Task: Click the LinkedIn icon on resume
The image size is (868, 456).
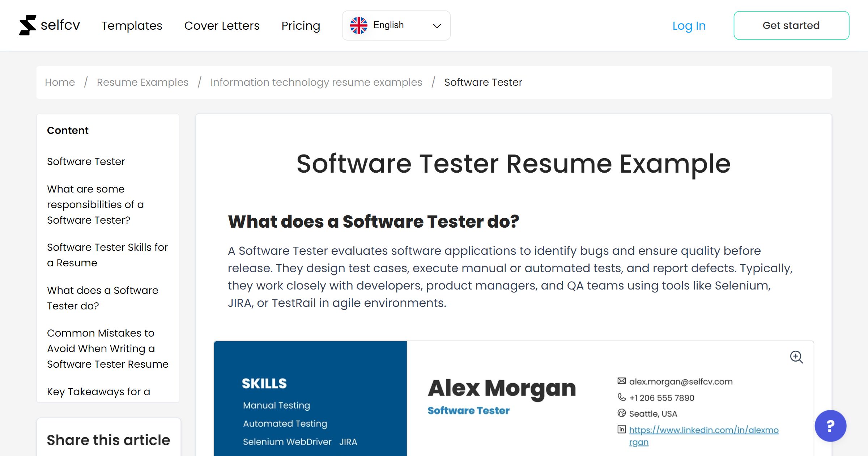Action: (621, 430)
